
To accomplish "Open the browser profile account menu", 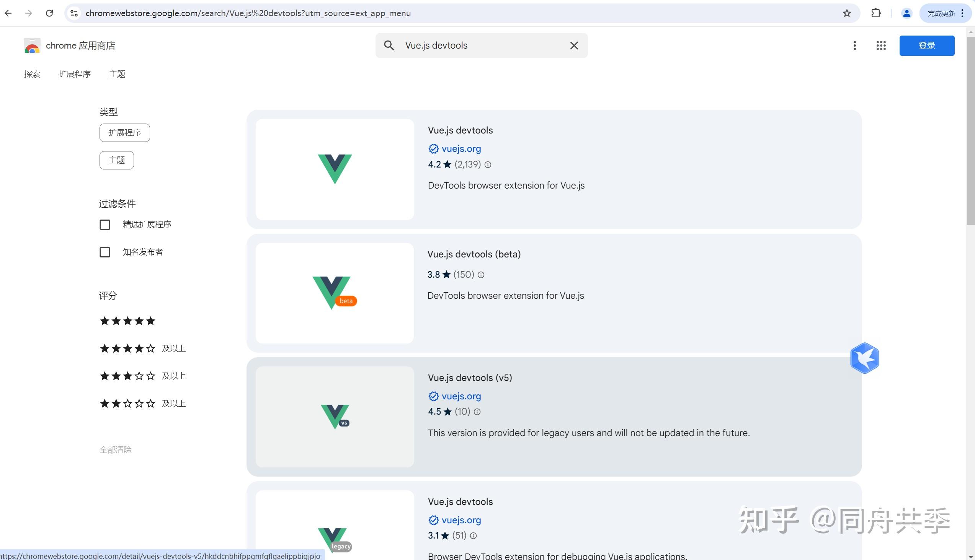I will pyautogui.click(x=906, y=13).
